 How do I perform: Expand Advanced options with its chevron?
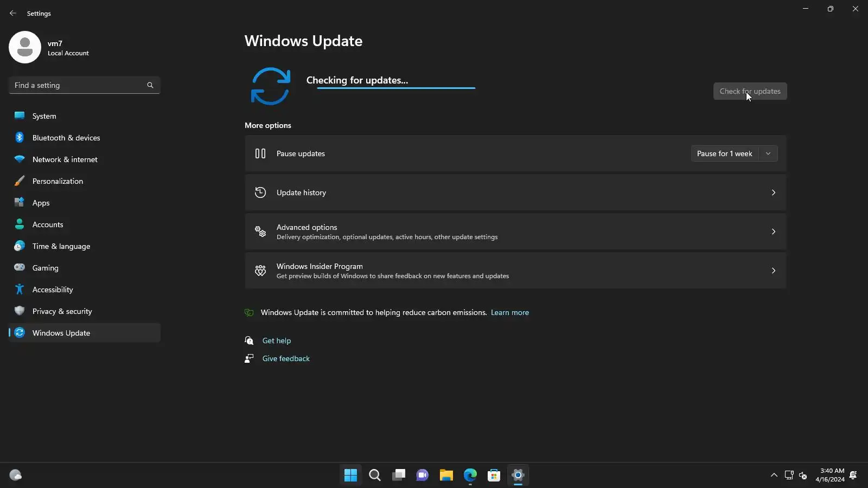coord(774,232)
